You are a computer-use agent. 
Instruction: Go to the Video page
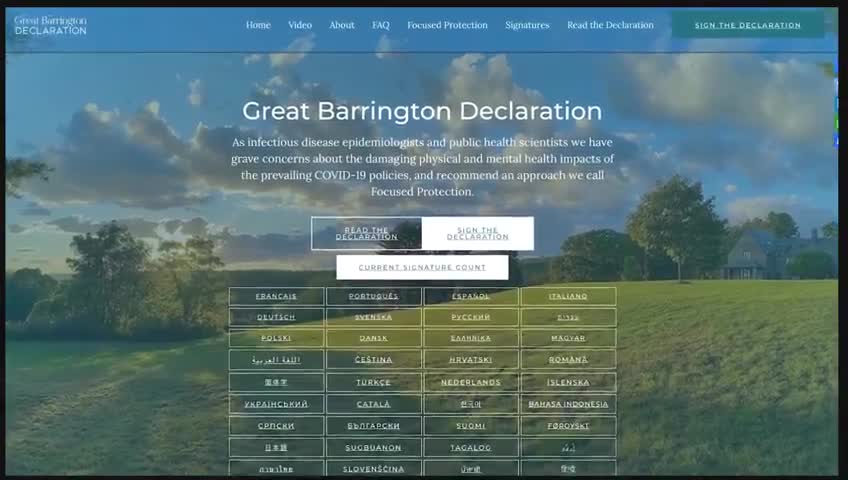(300, 25)
